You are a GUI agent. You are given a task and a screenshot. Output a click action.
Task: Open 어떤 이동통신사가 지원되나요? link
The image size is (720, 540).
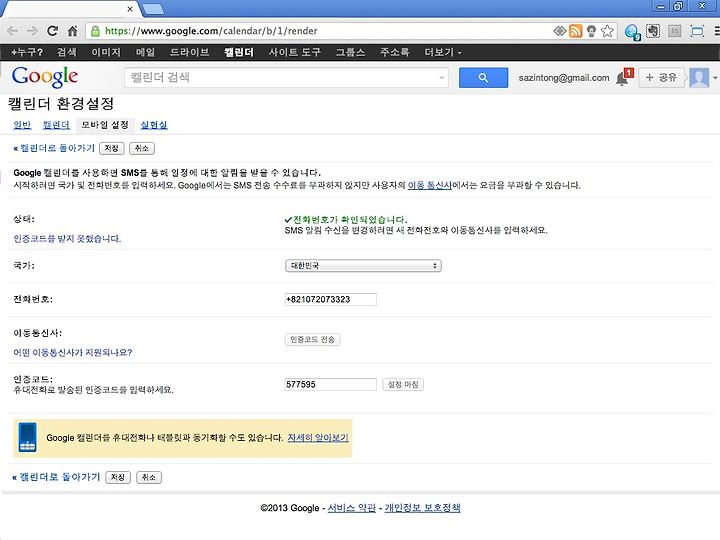coord(73,353)
